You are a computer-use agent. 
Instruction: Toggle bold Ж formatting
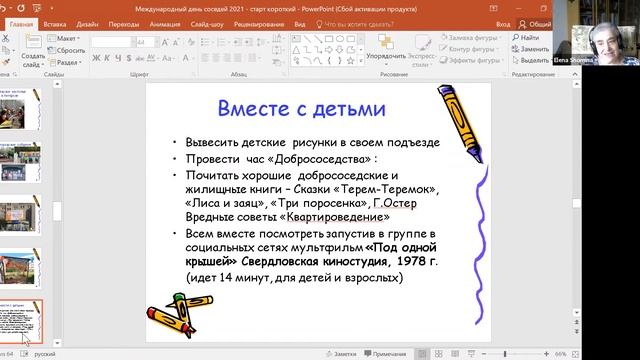click(x=96, y=58)
